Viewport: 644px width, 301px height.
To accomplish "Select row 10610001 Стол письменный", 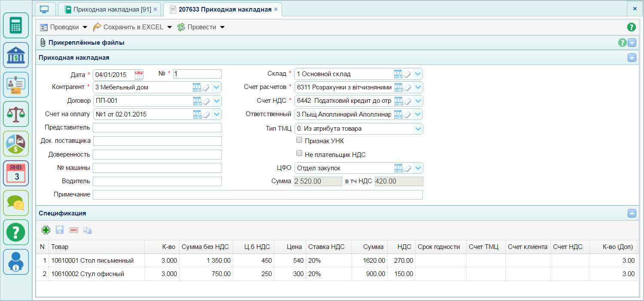I will coord(336,261).
